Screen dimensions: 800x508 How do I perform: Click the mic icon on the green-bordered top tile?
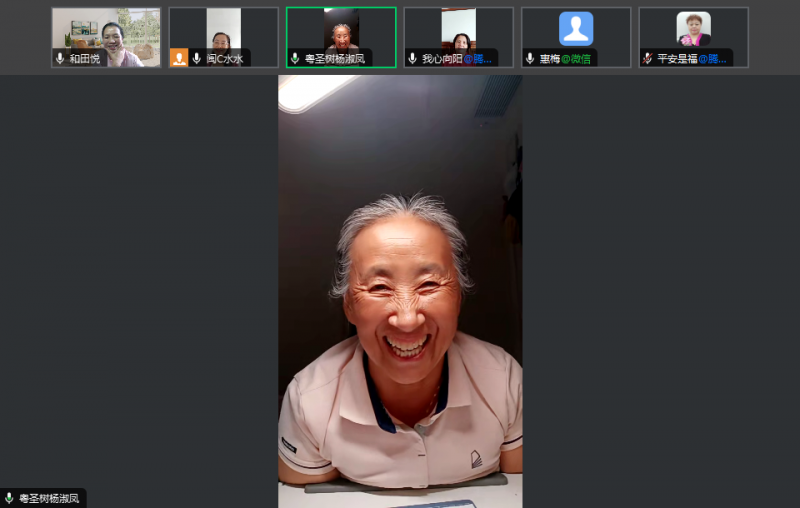click(295, 59)
